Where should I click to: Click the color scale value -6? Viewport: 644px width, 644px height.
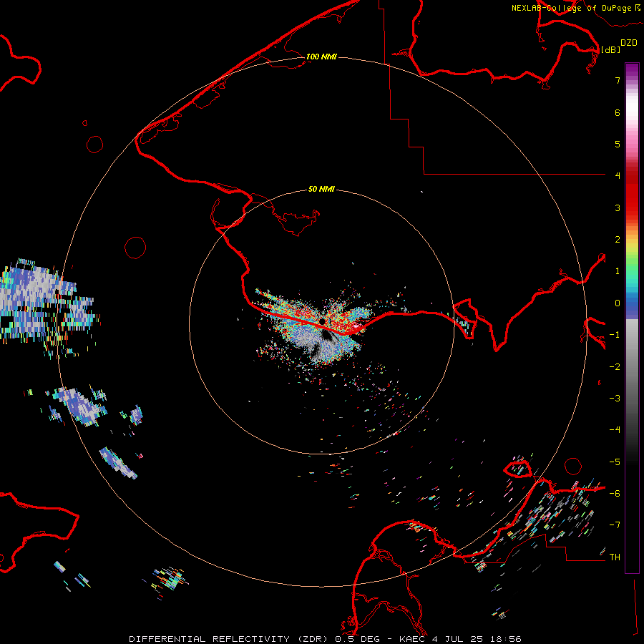(x=615, y=494)
